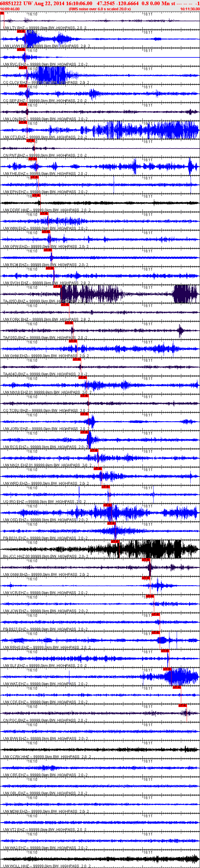Select the red pick flag on the UW OT3 trace
The height and width of the screenshot is (868, 200).
point(23,122)
